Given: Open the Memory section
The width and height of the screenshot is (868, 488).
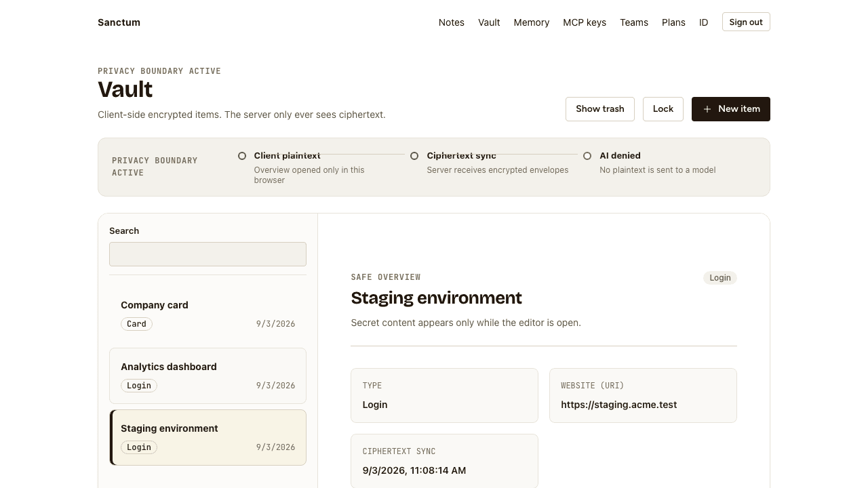Looking at the screenshot, I should tap(532, 22).
